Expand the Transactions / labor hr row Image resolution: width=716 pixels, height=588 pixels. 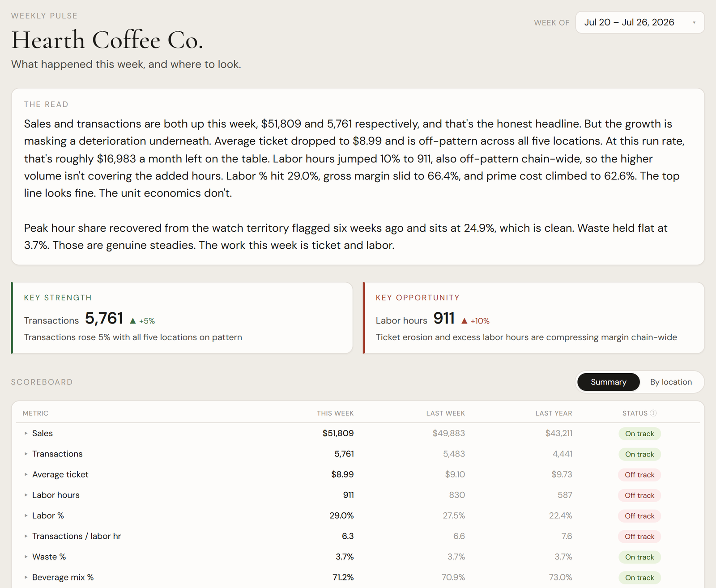click(x=26, y=536)
